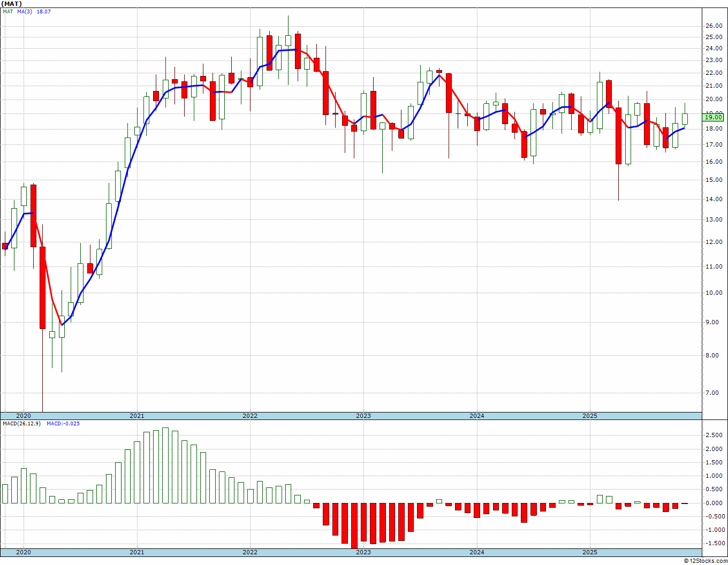
Task: Click the 15.00 price axis label
Action: tap(714, 180)
